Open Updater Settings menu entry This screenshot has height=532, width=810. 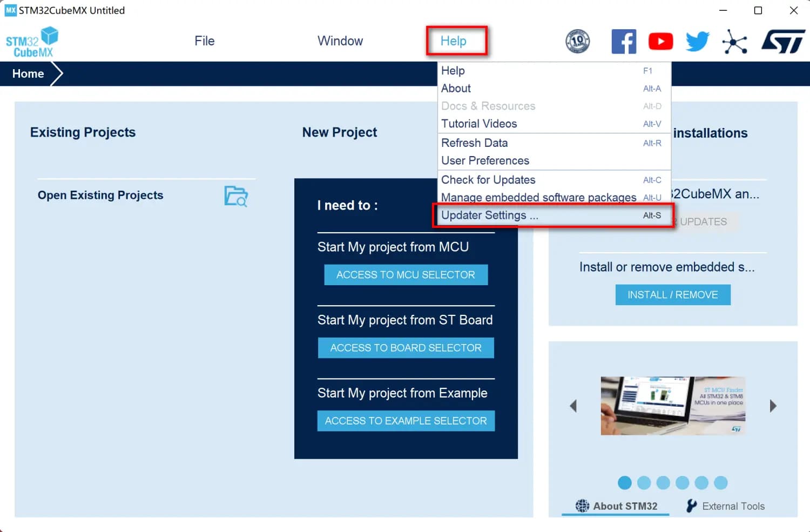point(554,216)
